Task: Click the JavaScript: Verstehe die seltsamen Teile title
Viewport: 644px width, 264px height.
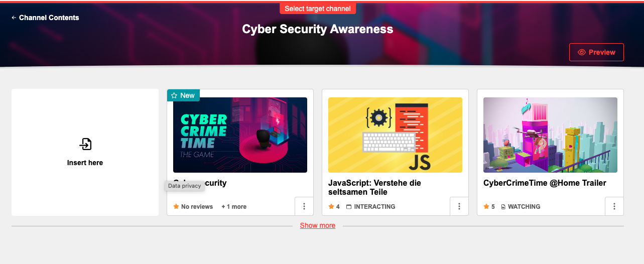Action: (x=374, y=187)
